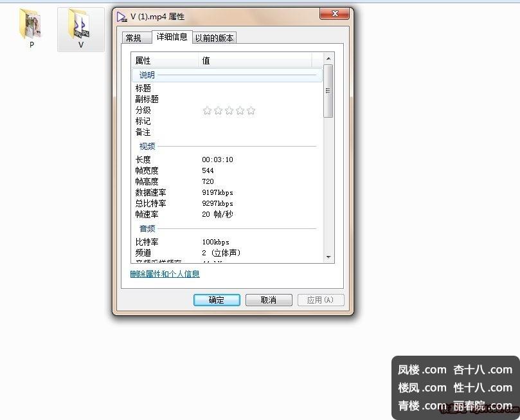Click the scrollbar down arrow in property list

coord(328,257)
